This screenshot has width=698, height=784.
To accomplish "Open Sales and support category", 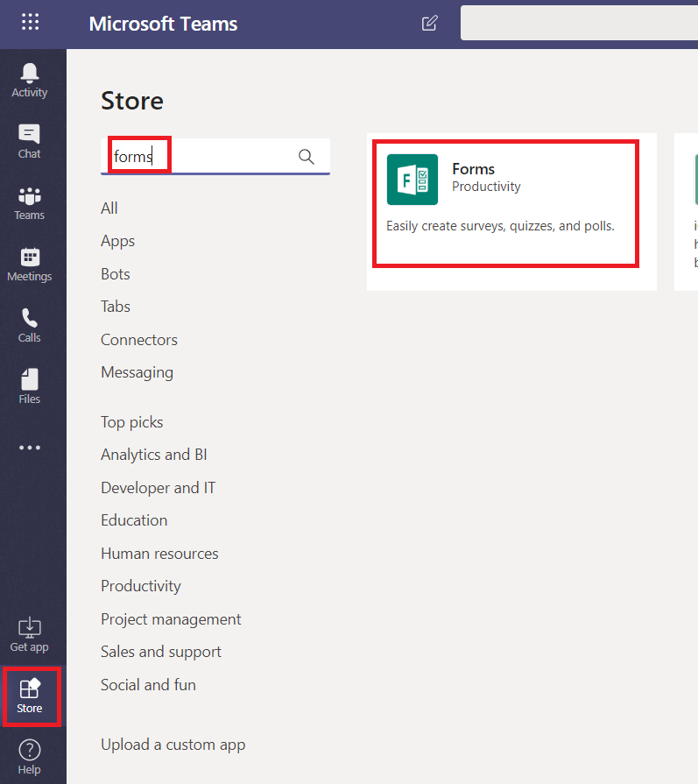I will tap(161, 652).
